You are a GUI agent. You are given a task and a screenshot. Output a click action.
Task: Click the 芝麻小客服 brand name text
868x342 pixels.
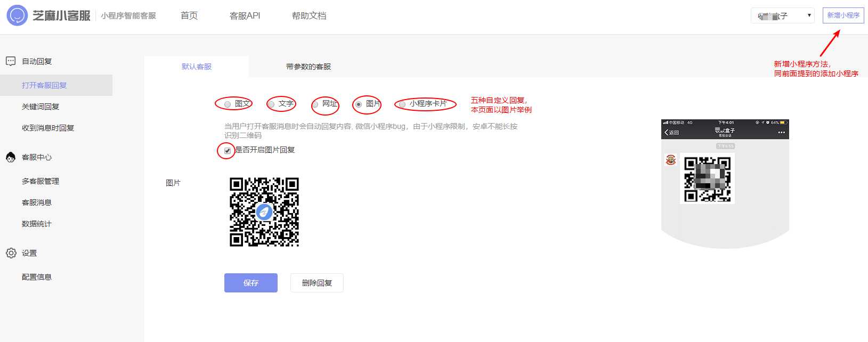pyautogui.click(x=62, y=15)
